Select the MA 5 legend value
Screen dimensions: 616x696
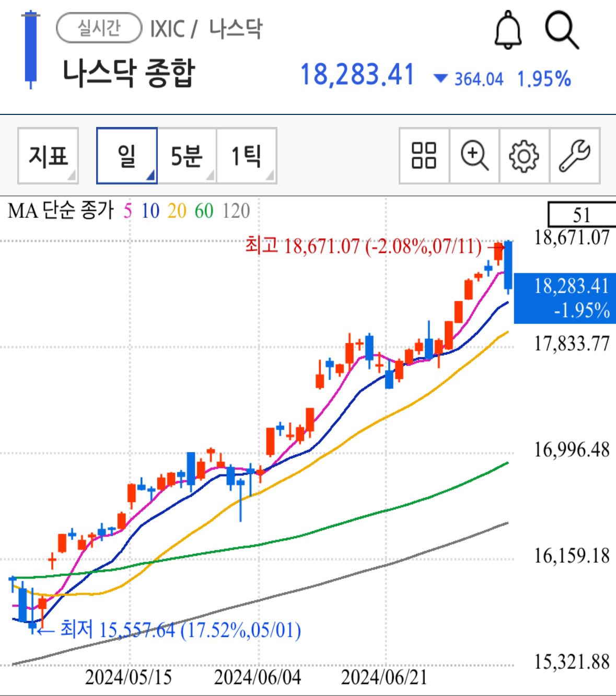pos(127,211)
